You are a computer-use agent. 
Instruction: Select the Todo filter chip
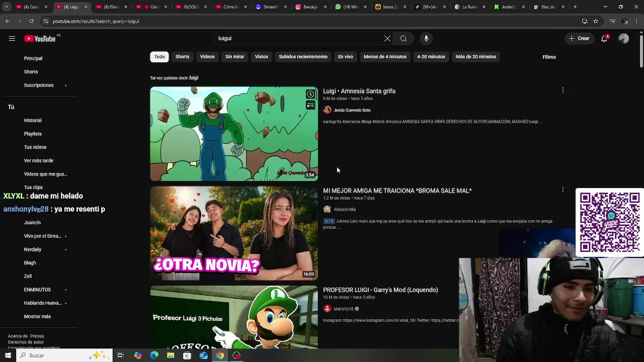(159, 57)
